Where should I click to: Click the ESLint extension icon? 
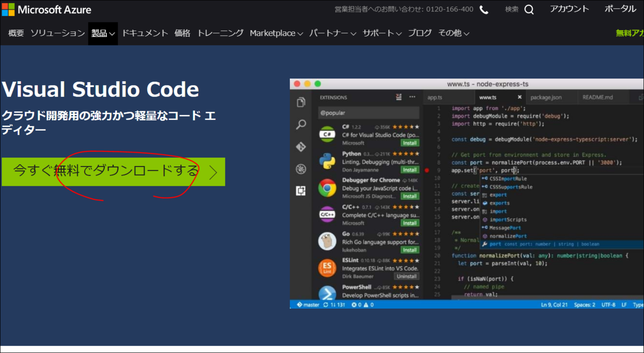(x=327, y=268)
